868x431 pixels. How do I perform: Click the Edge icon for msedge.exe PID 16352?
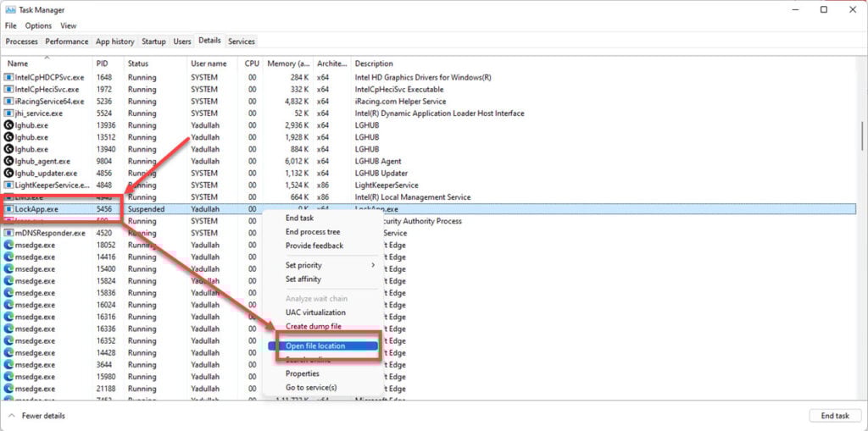point(8,340)
